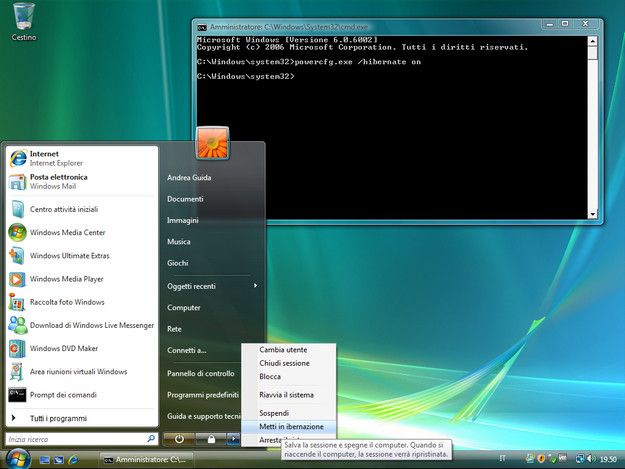
Task: Expand Oggetti recenti submenu
Action: click(x=212, y=286)
